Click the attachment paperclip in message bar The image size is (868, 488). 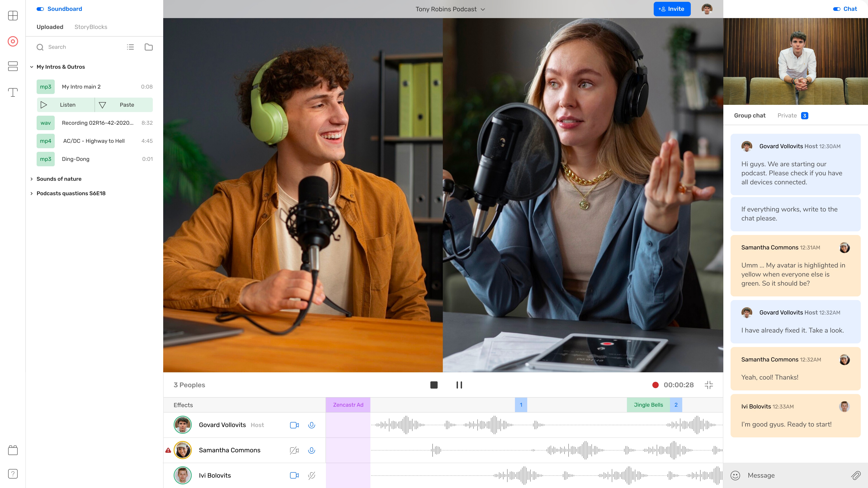pyautogui.click(x=856, y=475)
